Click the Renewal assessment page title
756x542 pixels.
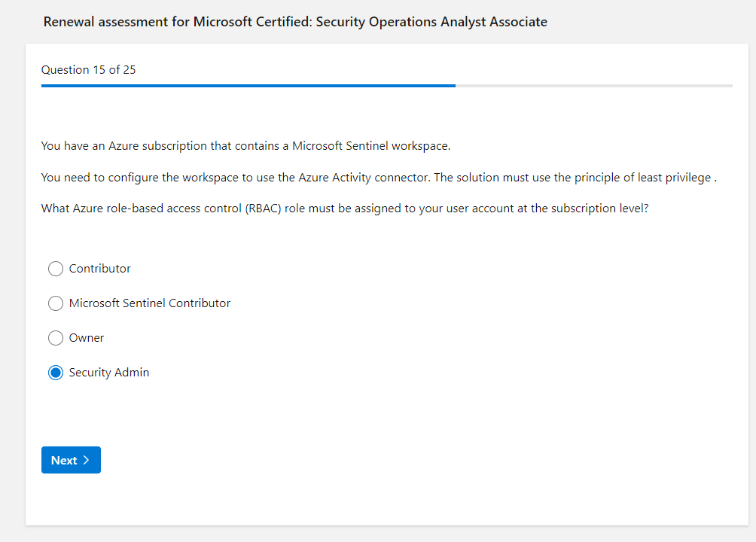(x=295, y=22)
